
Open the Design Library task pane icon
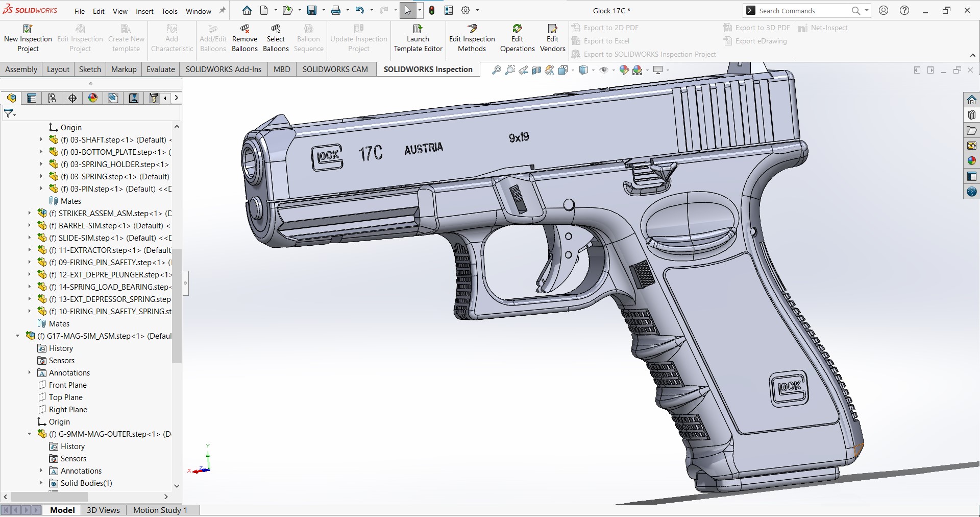tap(972, 115)
